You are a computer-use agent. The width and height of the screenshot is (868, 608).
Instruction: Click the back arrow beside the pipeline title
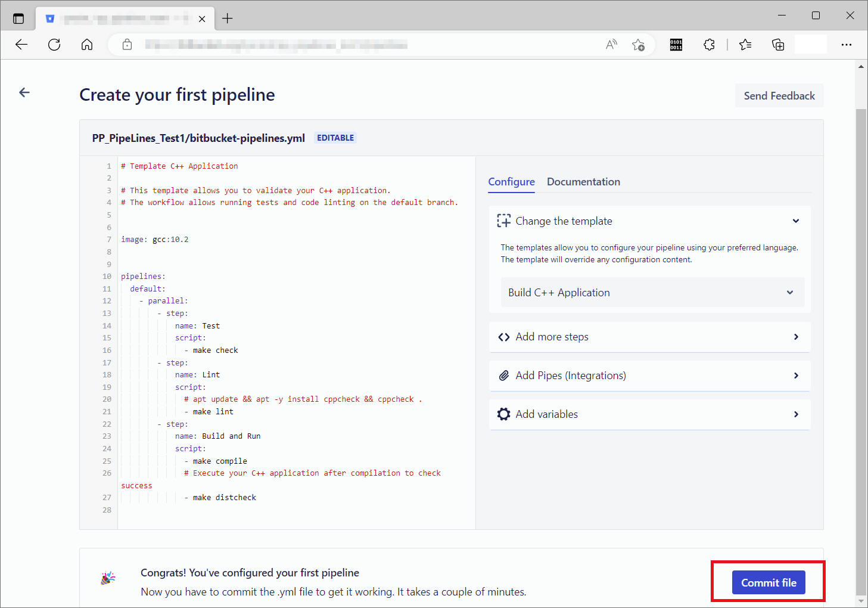[x=24, y=92]
